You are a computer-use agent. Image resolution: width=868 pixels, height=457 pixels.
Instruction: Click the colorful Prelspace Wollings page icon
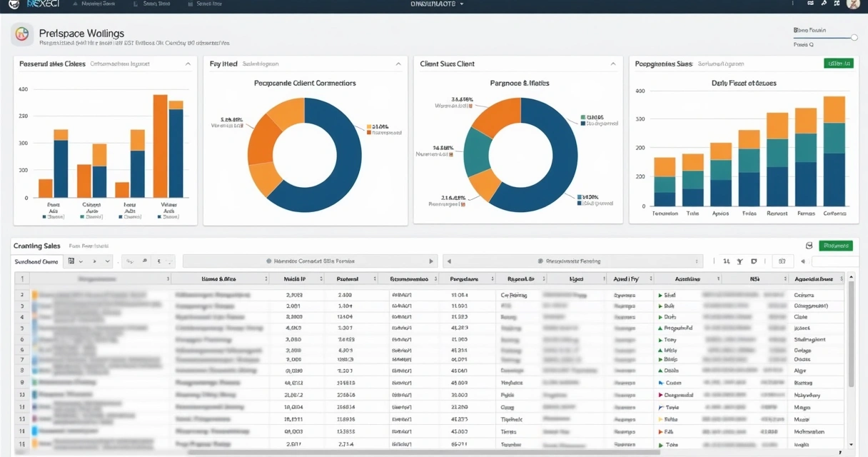click(23, 34)
